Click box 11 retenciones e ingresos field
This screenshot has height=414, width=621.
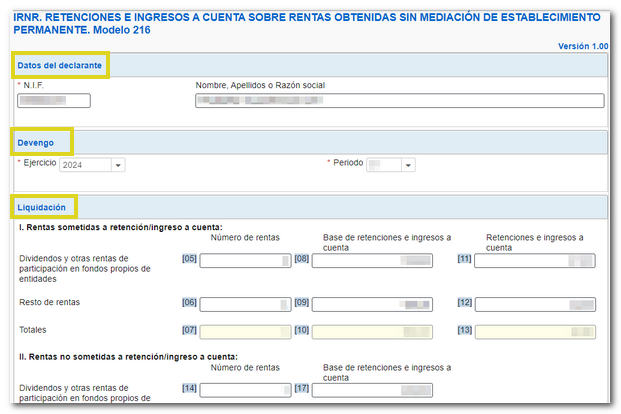(534, 261)
